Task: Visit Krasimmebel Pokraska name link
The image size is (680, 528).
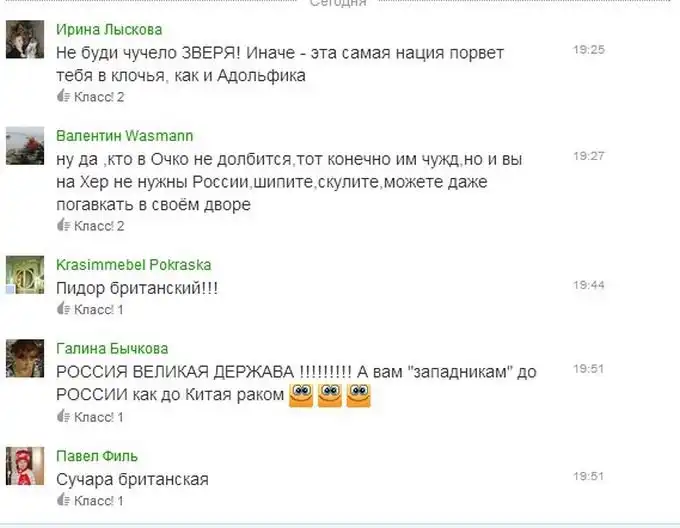Action: pos(134,264)
